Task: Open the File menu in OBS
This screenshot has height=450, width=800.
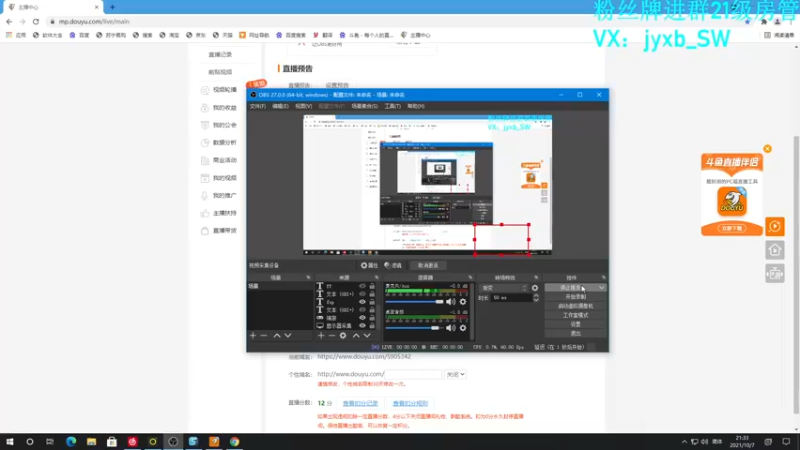Action: pos(258,106)
